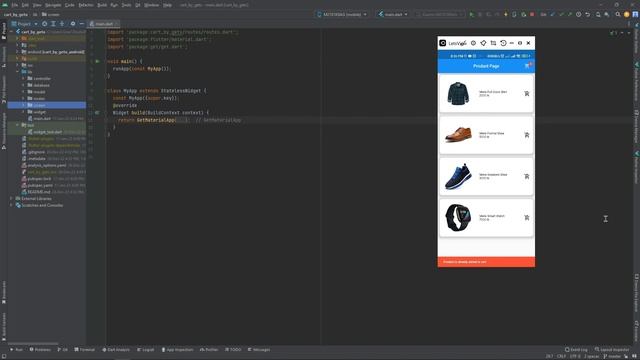Select the controller folder in project tree
The height and width of the screenshot is (360, 640).
[x=42, y=78]
